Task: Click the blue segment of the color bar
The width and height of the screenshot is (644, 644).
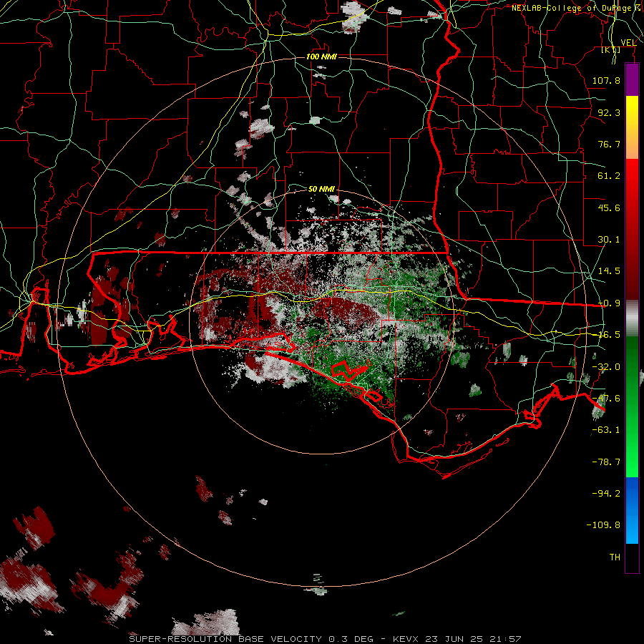Action: pyautogui.click(x=632, y=509)
